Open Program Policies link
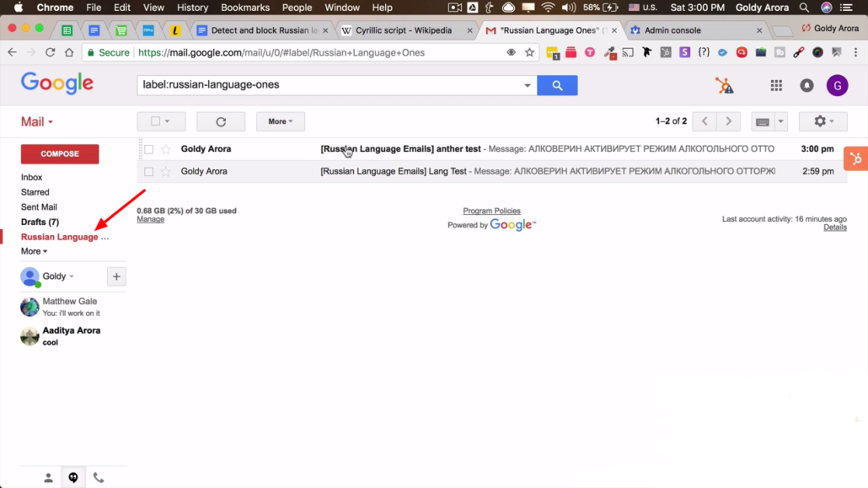This screenshot has height=488, width=868. coord(491,211)
